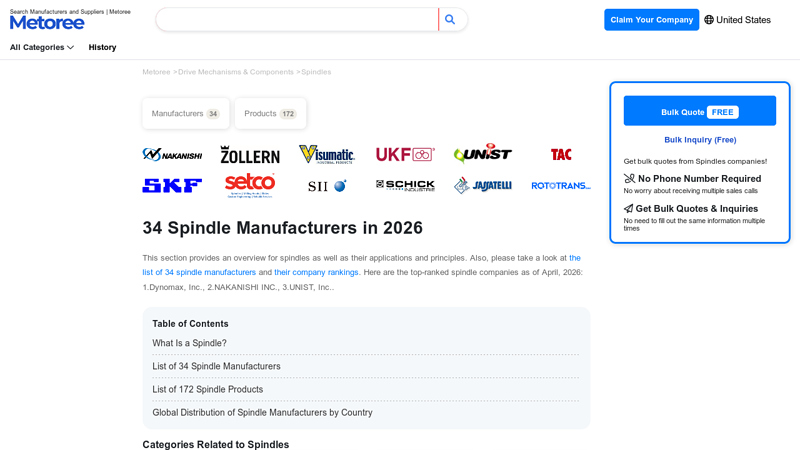Click inside the search input field
The width and height of the screenshot is (800, 450).
coord(296,20)
